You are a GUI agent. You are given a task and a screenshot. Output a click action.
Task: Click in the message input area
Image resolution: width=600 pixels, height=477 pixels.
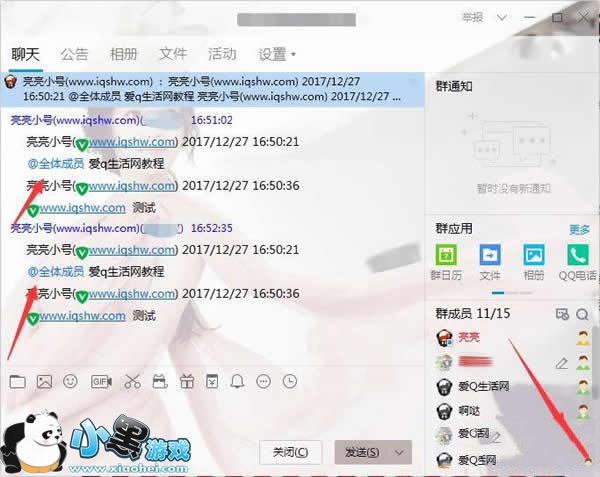pos(214,415)
